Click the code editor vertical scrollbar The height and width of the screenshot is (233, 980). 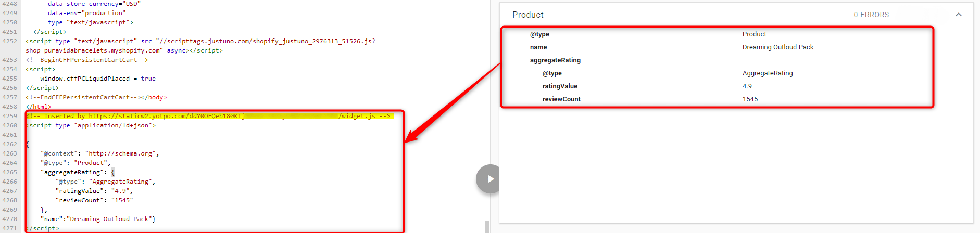coord(487,227)
